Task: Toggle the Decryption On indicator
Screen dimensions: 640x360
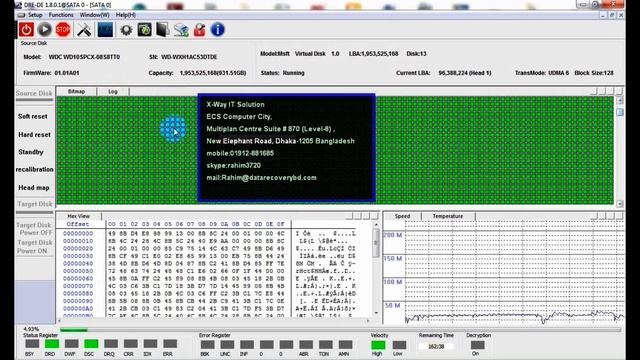Action: pos(477,345)
